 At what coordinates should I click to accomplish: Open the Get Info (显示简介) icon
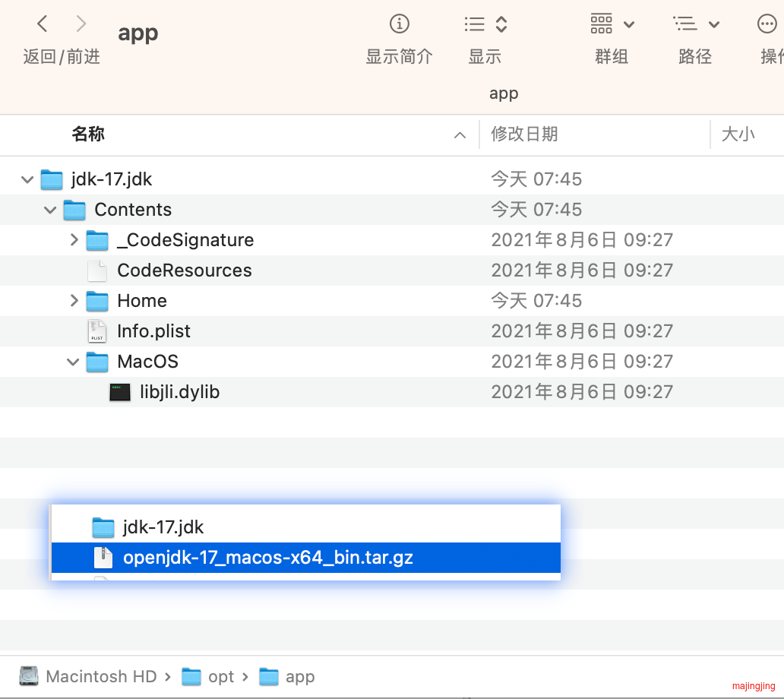(x=399, y=24)
